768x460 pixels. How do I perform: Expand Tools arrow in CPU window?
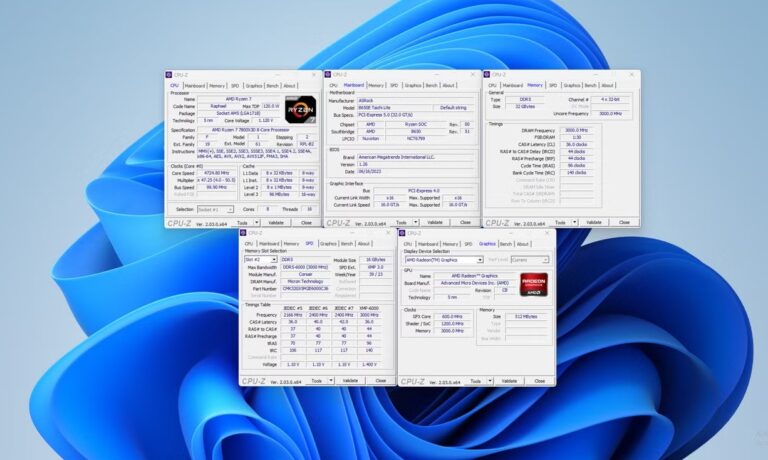[256, 222]
